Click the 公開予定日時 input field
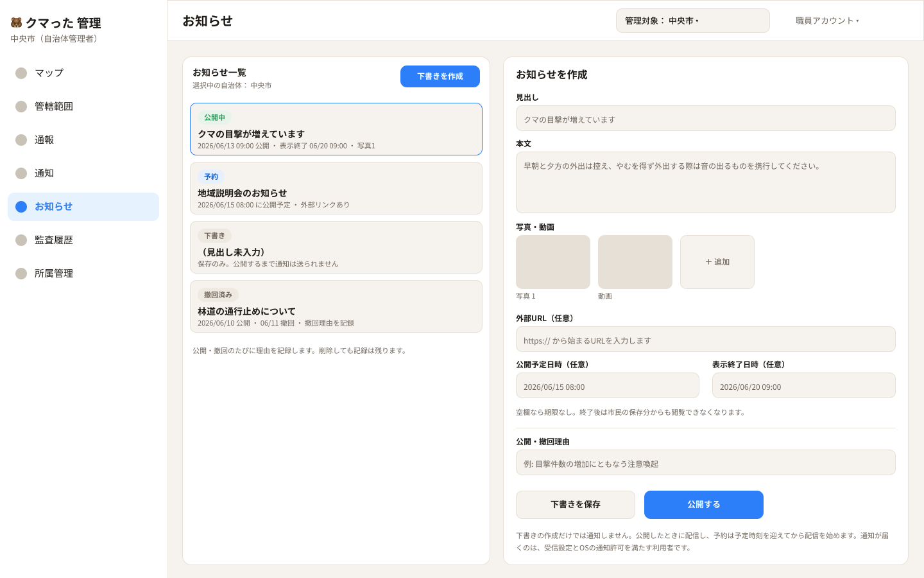Image resolution: width=924 pixels, height=578 pixels. point(608,386)
